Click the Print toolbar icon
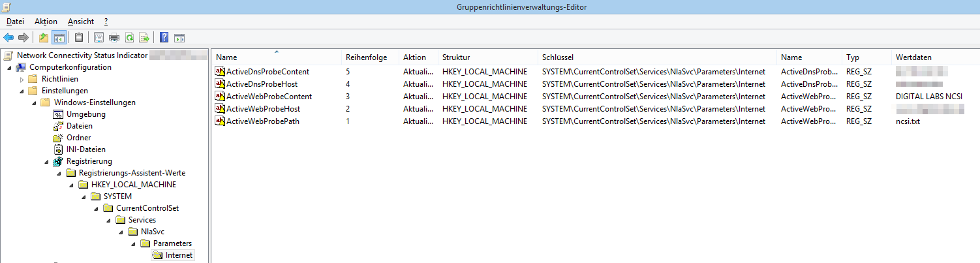This screenshot has height=263, width=980. (x=114, y=37)
